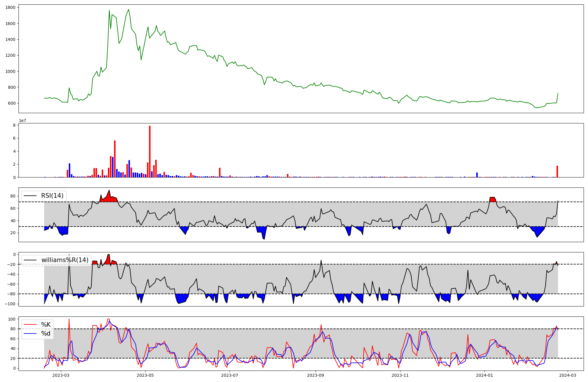Click the 2023-05 x-axis date label
The width and height of the screenshot is (588, 382).
145,375
